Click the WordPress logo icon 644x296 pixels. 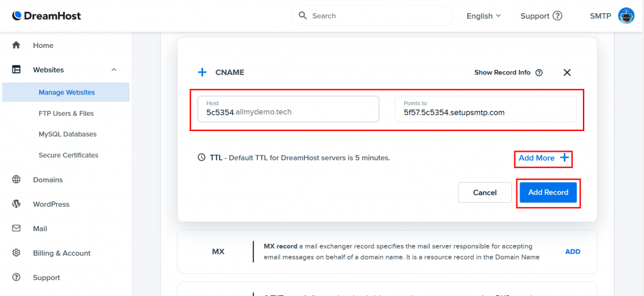click(16, 204)
